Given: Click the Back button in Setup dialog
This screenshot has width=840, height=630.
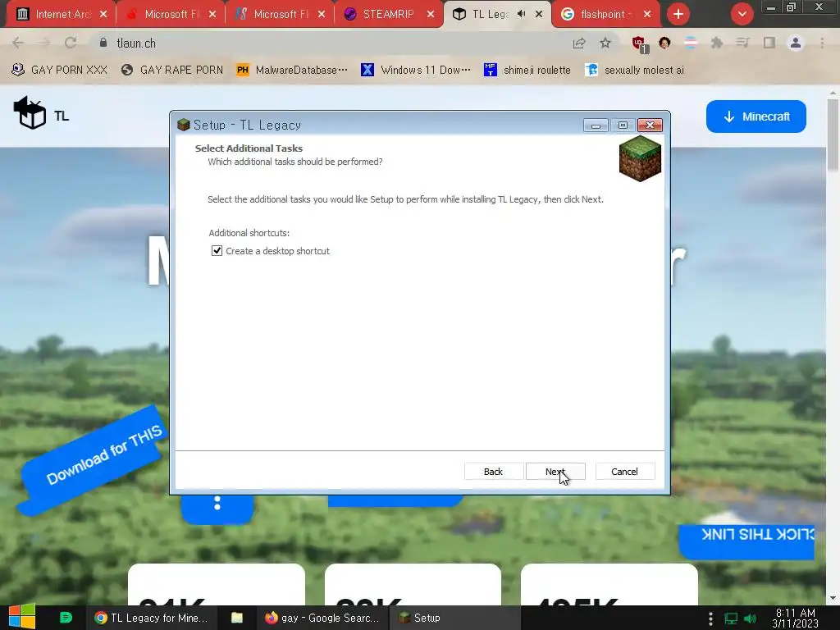Looking at the screenshot, I should [x=493, y=472].
